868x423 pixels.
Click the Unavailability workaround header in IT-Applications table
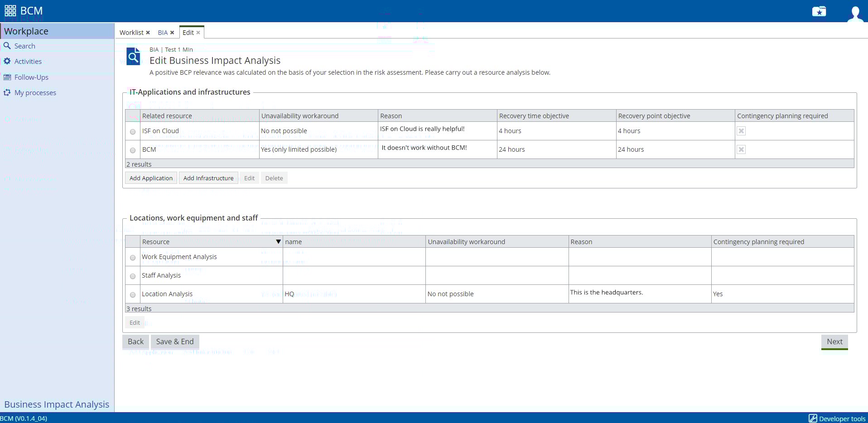pos(318,116)
